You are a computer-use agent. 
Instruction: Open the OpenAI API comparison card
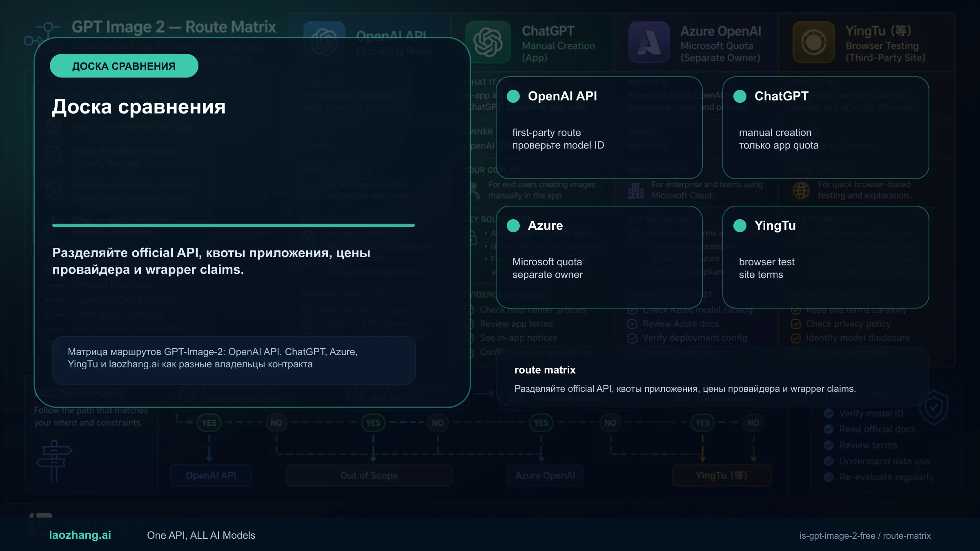tap(599, 128)
